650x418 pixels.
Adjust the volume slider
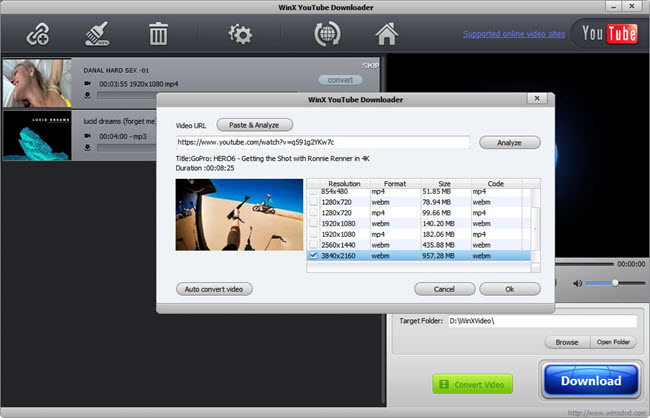616,283
